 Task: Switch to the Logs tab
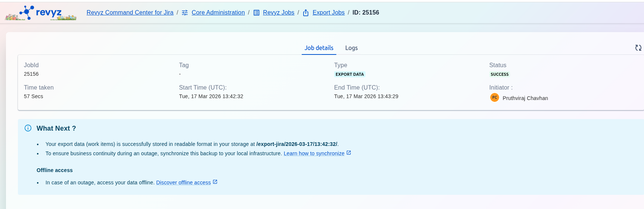click(351, 48)
